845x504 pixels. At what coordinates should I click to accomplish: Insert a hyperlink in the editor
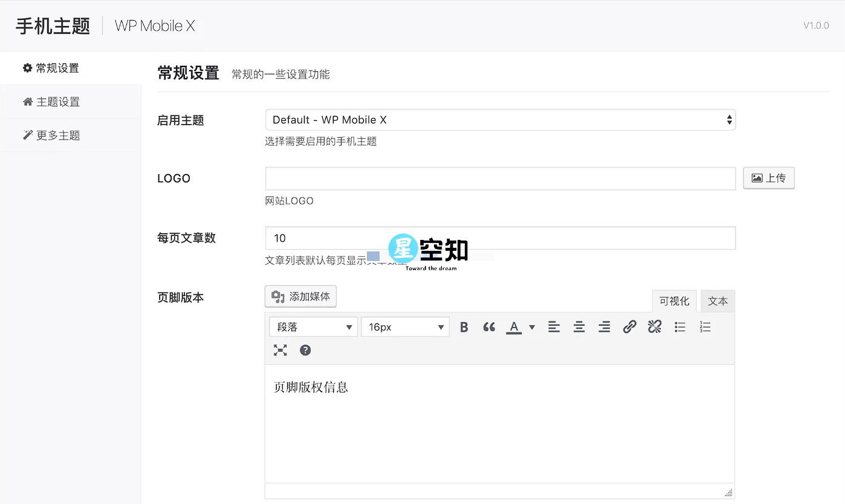coord(629,326)
